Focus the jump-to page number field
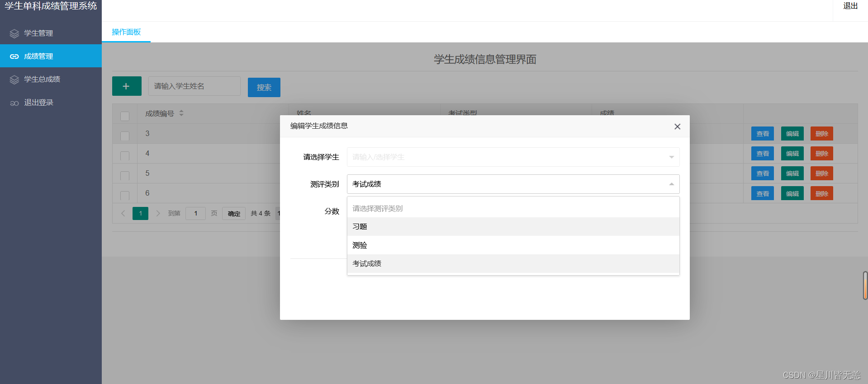Image resolution: width=868 pixels, height=384 pixels. tap(195, 213)
